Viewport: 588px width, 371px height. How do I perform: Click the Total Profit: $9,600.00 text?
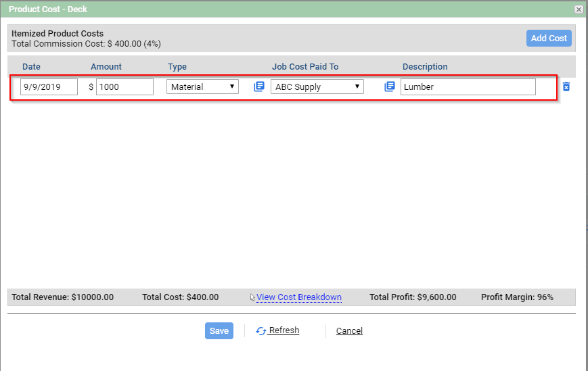tap(413, 297)
